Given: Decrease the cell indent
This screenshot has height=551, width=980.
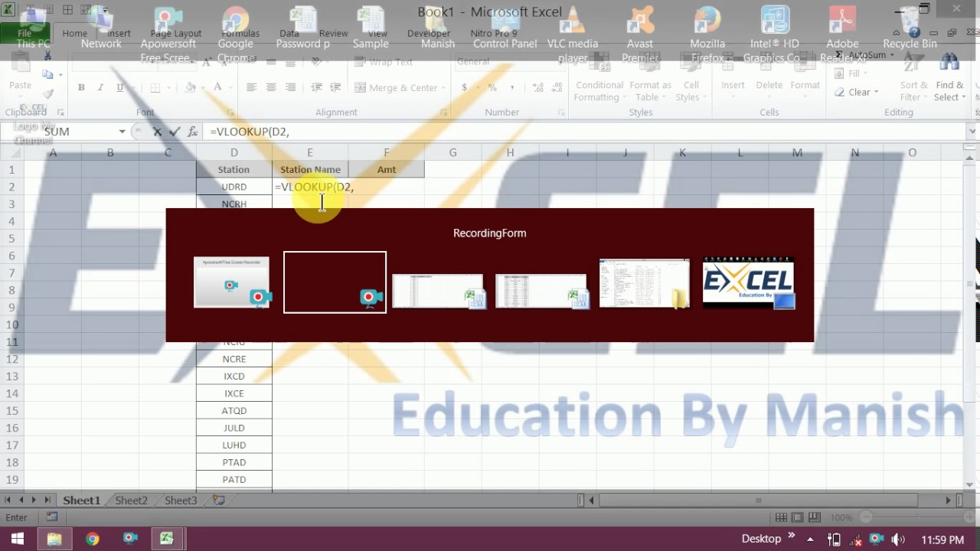Looking at the screenshot, I should pos(316,88).
